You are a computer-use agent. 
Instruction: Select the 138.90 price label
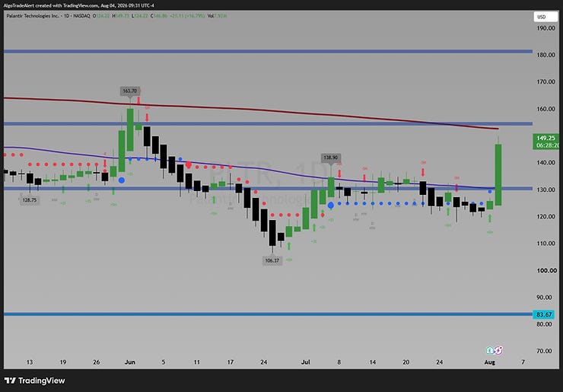[331, 158]
